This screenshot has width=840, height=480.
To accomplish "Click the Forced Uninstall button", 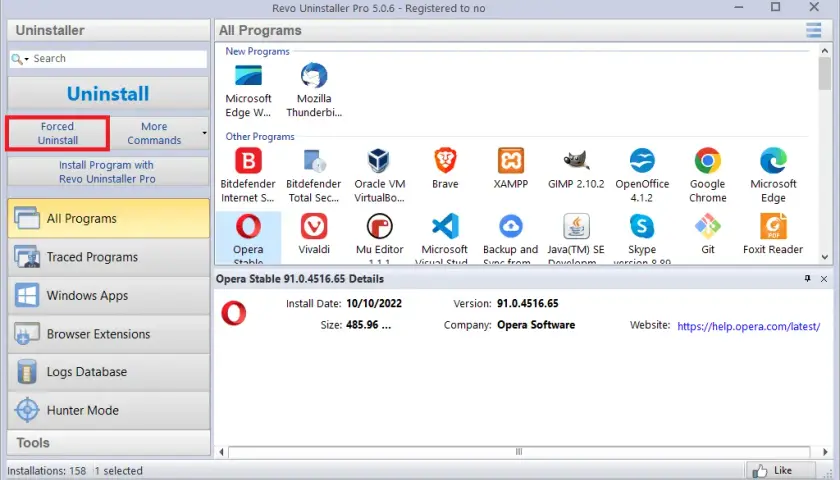I will click(58, 133).
